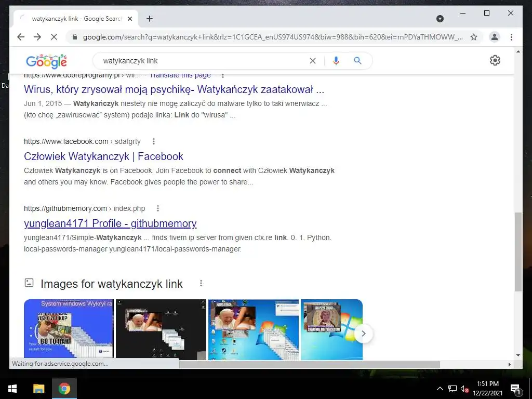Open fourth image thumbnail with Windows 7 logo
Viewport: 532px width, 399px height.
pos(331,328)
